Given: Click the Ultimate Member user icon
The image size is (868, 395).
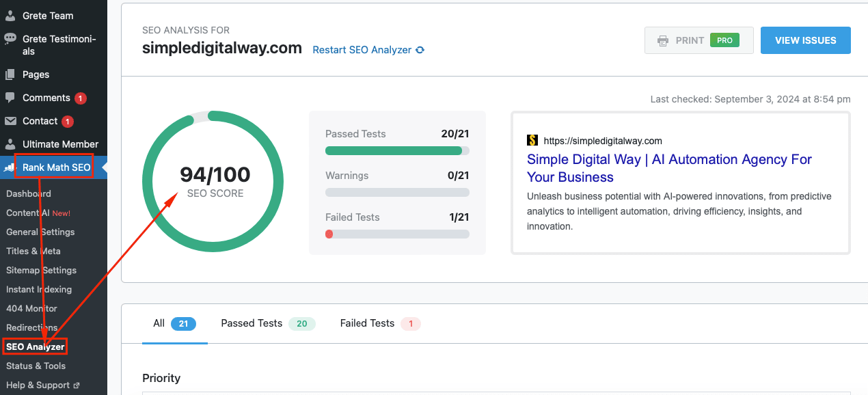Looking at the screenshot, I should point(10,144).
